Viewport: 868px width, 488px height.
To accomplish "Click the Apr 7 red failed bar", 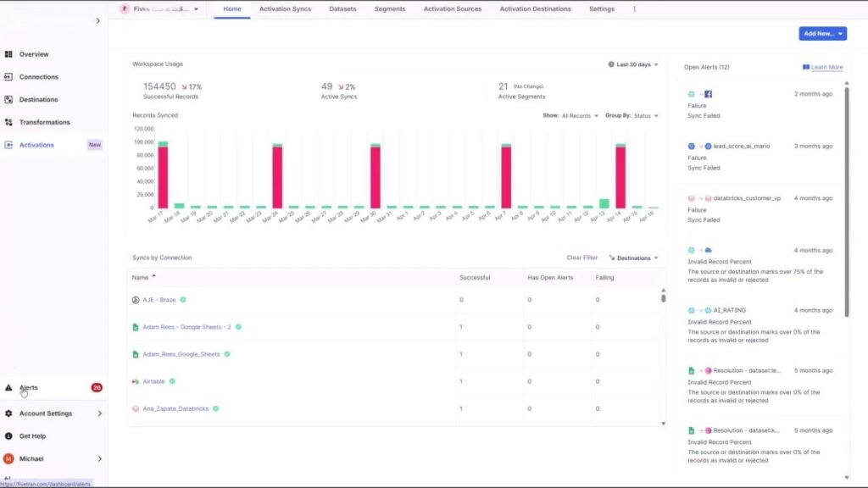I will pyautogui.click(x=506, y=177).
